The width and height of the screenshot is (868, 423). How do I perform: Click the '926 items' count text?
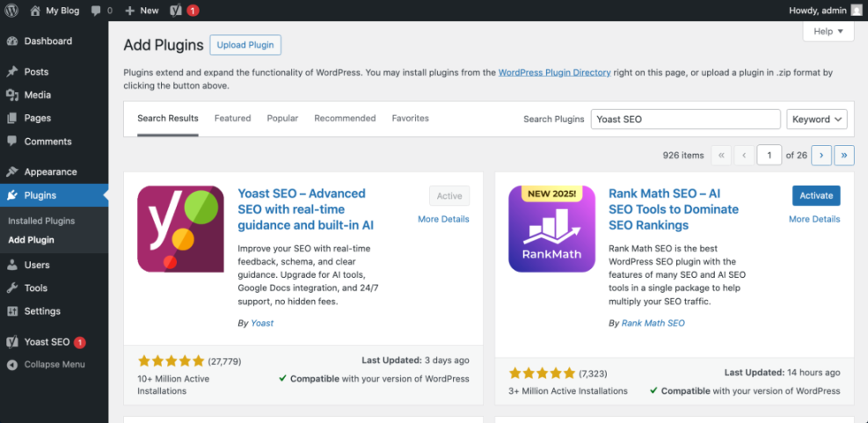point(683,156)
